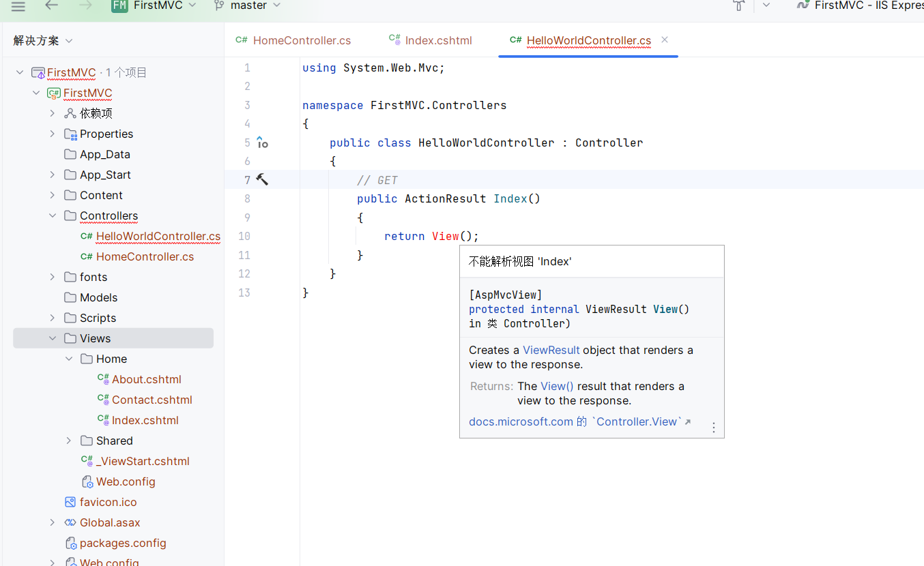Expand the Shared folder

69,441
